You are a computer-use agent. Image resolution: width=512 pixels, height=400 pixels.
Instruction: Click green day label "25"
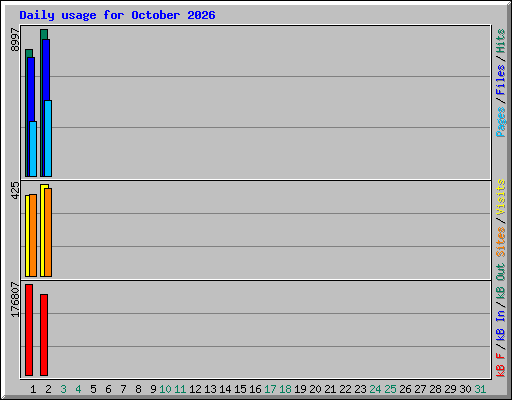coord(390,389)
